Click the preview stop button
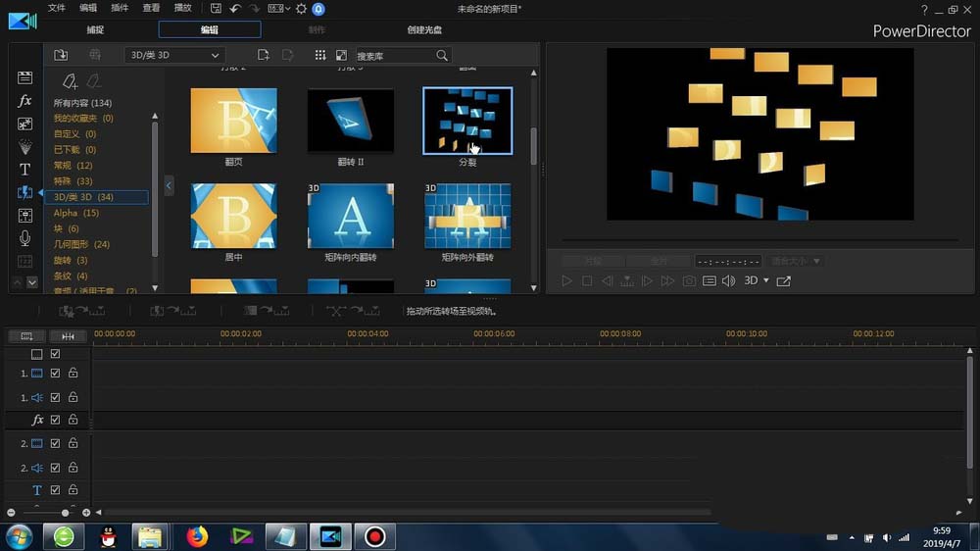 [587, 280]
